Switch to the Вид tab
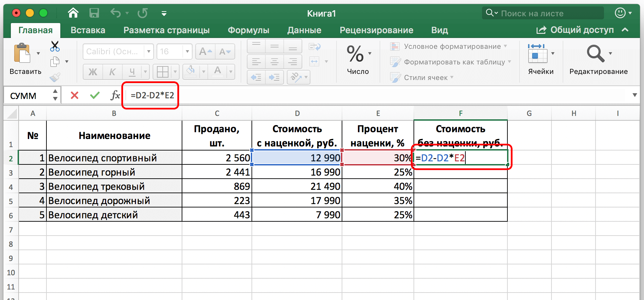Image resolution: width=644 pixels, height=300 pixels. [x=440, y=30]
